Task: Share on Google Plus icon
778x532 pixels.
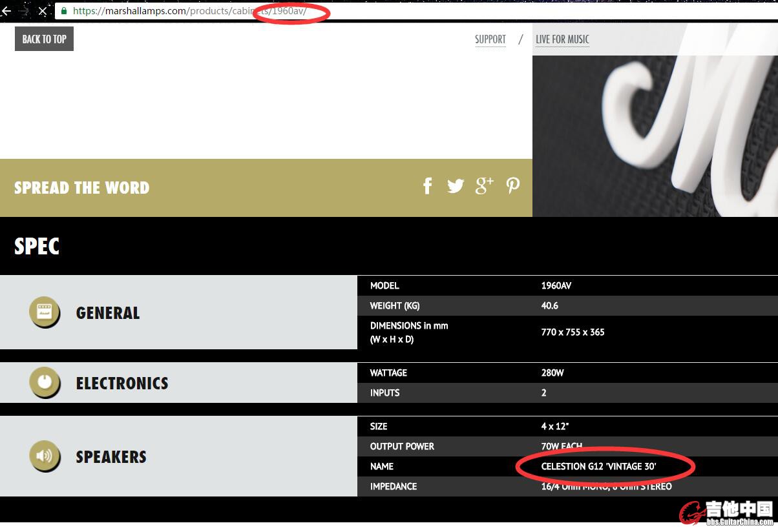Action: [x=484, y=185]
